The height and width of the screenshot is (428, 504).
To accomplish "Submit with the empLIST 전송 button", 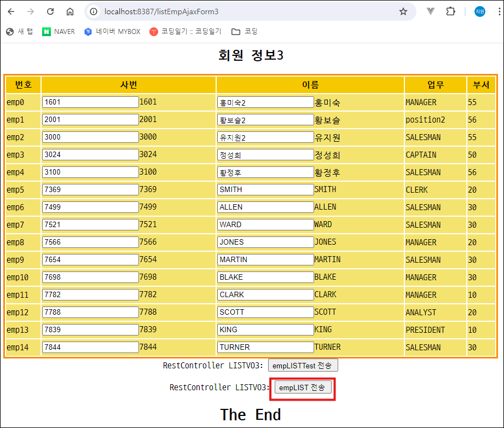I will (x=303, y=387).
